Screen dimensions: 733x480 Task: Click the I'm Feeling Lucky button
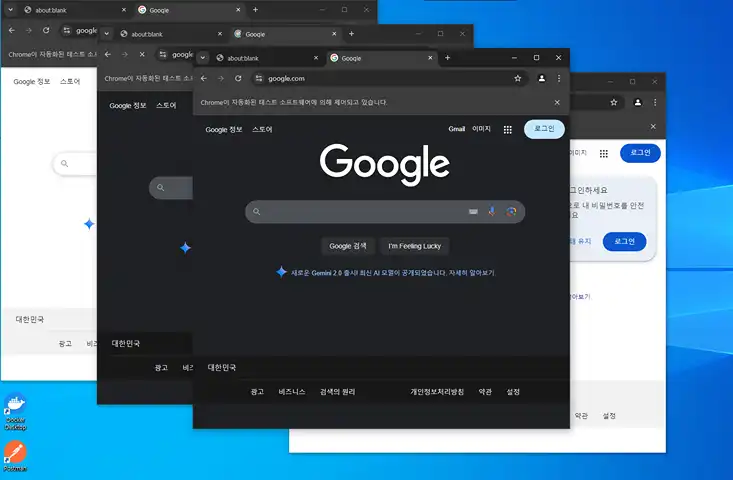[x=415, y=246]
